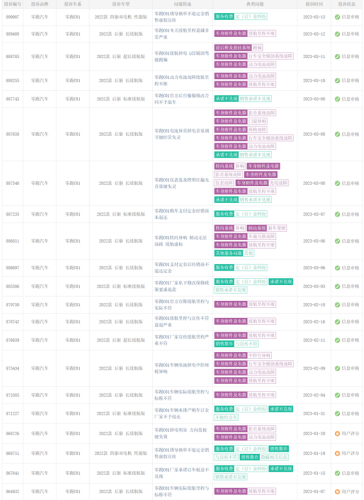Click green status icon on 2023-03-03 row
The height and width of the screenshot is (500, 364).
point(337,287)
